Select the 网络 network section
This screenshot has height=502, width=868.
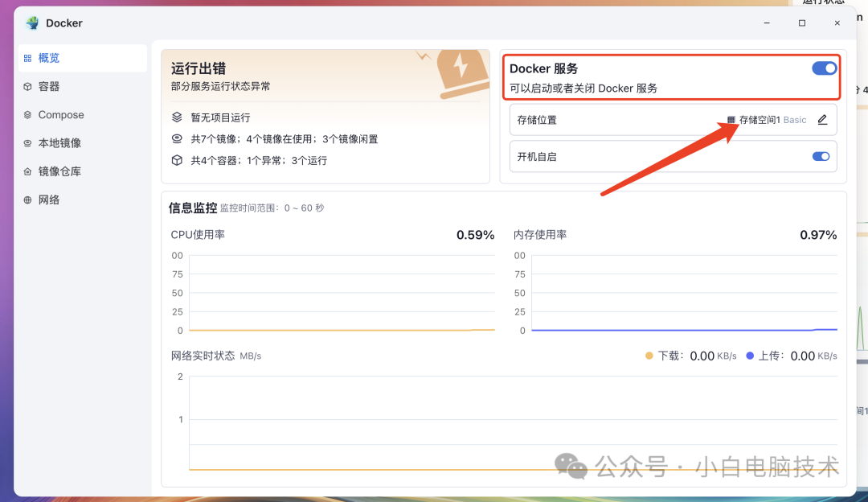point(83,200)
